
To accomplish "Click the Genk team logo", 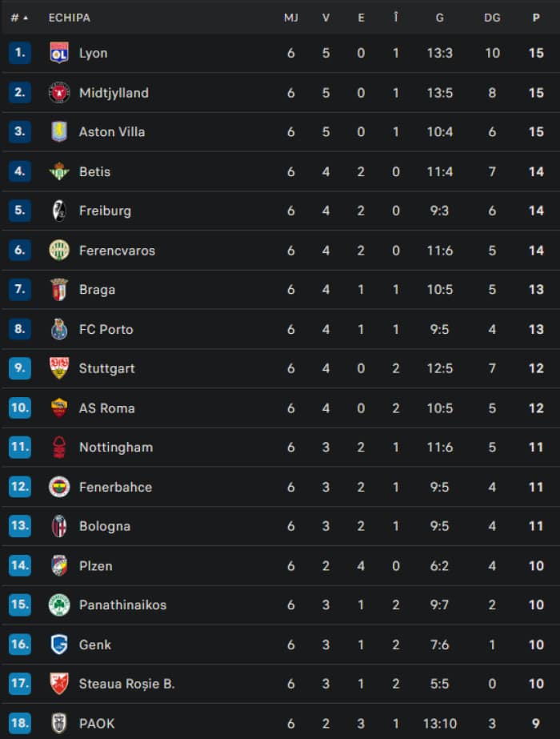I will pos(59,645).
